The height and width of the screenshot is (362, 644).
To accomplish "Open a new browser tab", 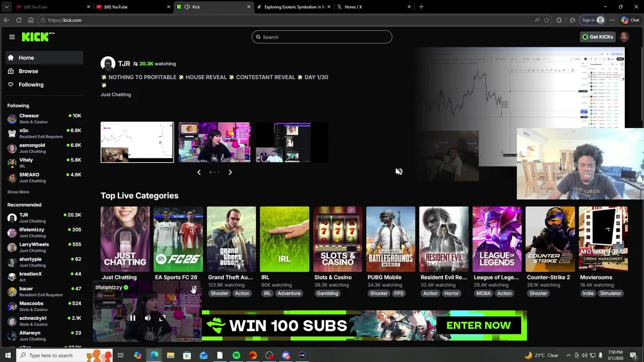I will [x=421, y=7].
